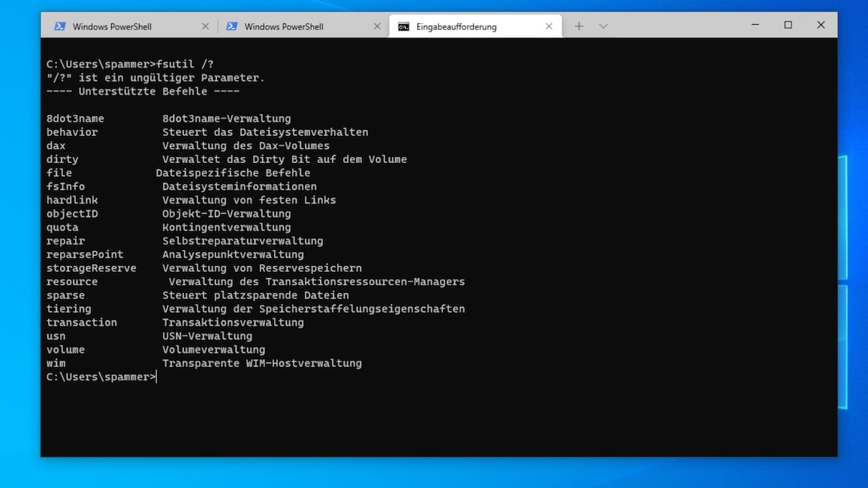Close the first Windows PowerShell tab
Viewport: 868px width, 488px height.
(x=205, y=26)
